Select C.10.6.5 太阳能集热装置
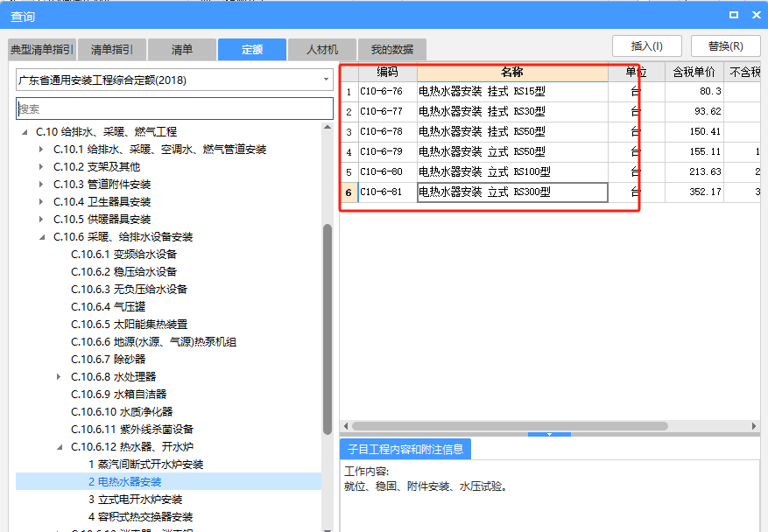This screenshot has width=768, height=532. pyautogui.click(x=130, y=325)
